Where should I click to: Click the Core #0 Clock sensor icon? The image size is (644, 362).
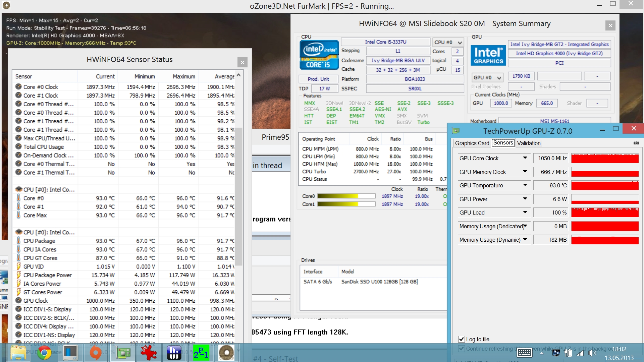[x=18, y=86]
